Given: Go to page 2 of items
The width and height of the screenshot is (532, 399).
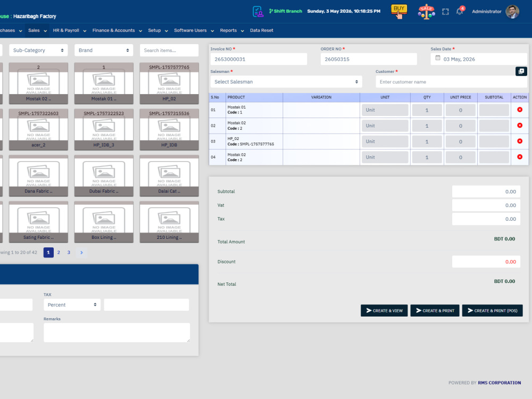Looking at the screenshot, I should 59,252.
